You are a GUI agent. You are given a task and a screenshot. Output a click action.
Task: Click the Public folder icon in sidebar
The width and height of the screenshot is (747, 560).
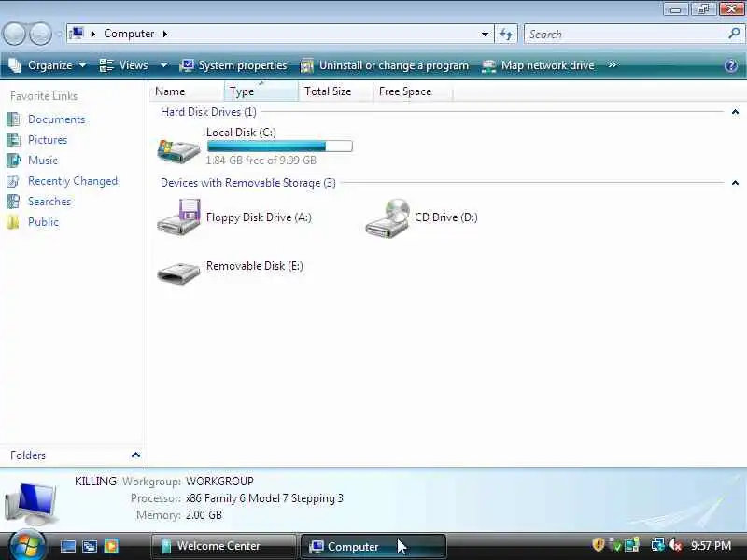pos(13,222)
